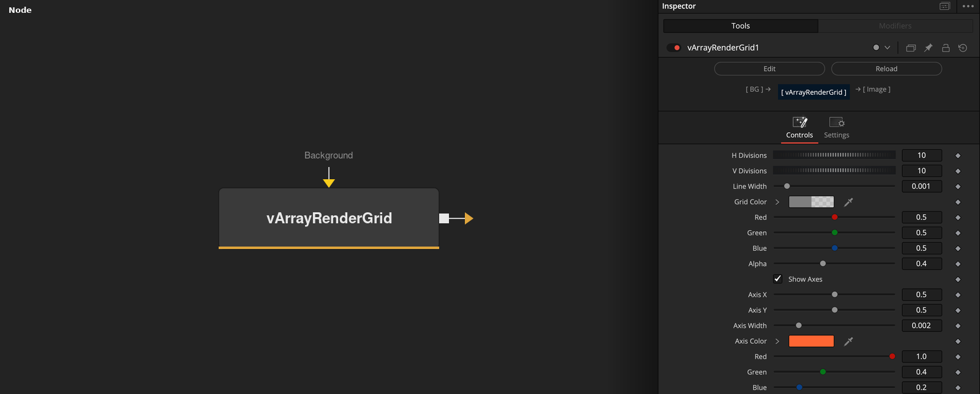Click the Reload button
Screen dimensions: 980x394
pos(886,69)
